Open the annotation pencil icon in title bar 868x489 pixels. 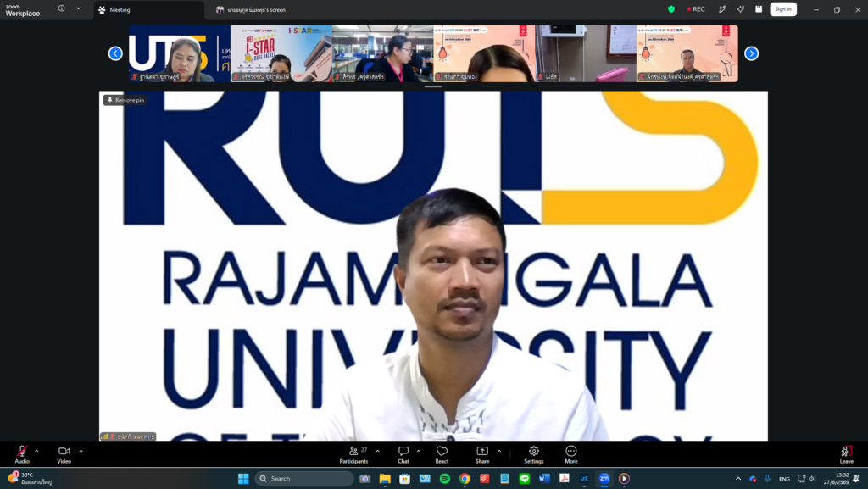click(x=722, y=8)
